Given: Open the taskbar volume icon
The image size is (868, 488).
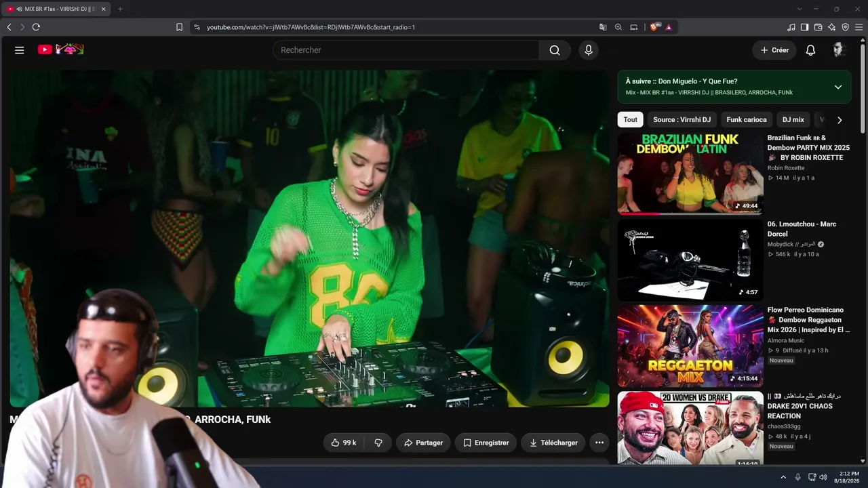Looking at the screenshot, I should click(823, 477).
